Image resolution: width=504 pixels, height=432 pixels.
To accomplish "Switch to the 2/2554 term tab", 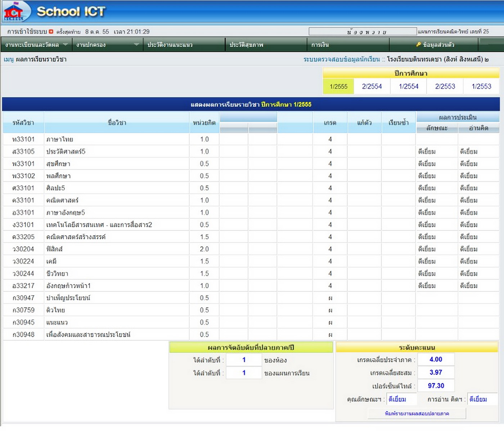I will [x=372, y=86].
